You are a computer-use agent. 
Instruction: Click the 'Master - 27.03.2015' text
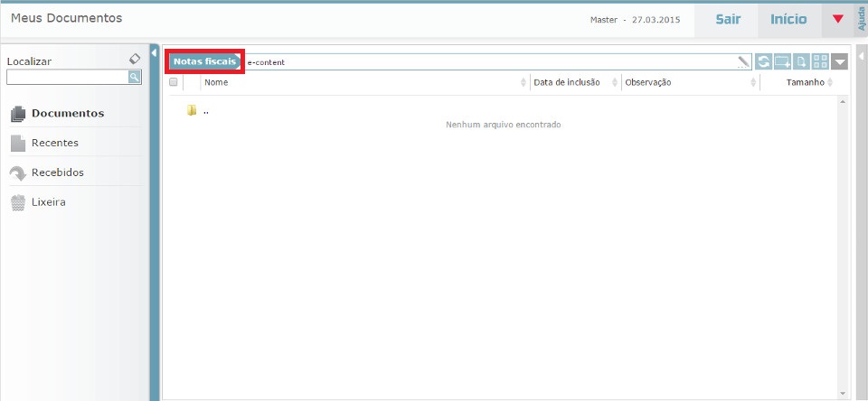pyautogui.click(x=635, y=20)
